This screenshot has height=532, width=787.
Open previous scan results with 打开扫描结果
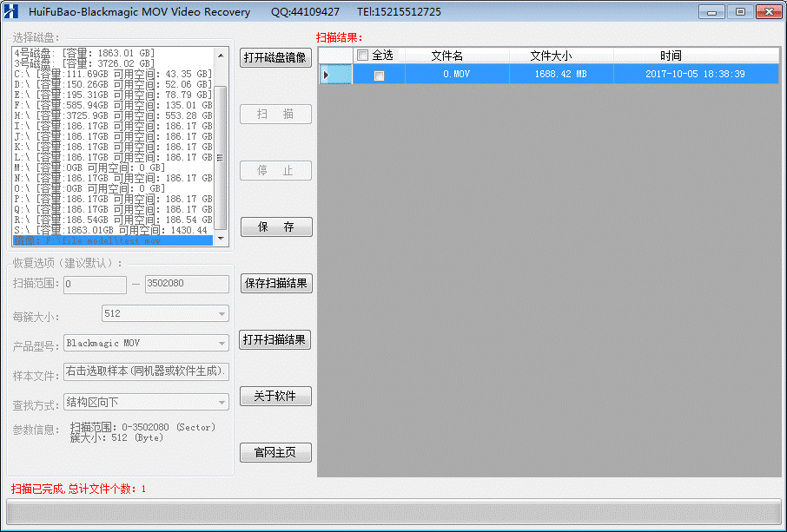[275, 339]
